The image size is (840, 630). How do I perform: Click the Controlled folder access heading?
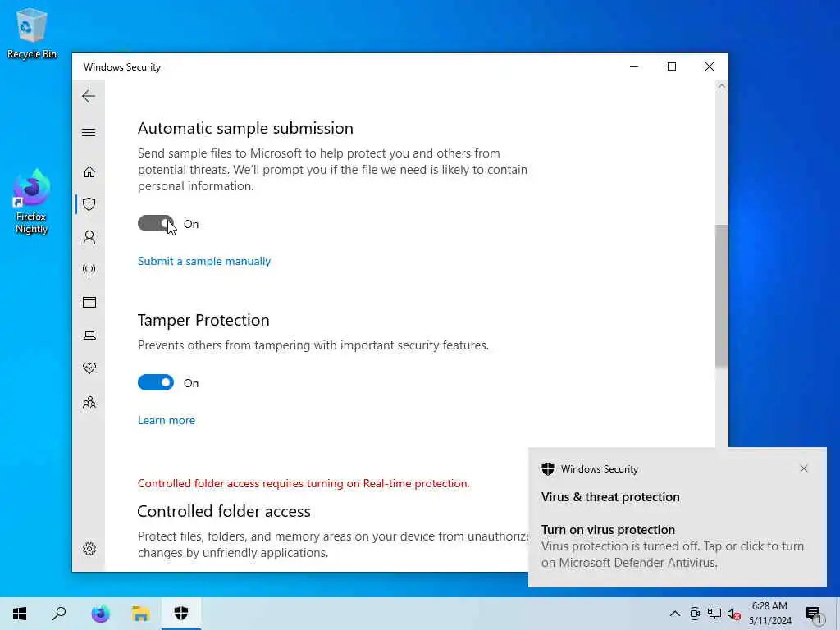224,511
